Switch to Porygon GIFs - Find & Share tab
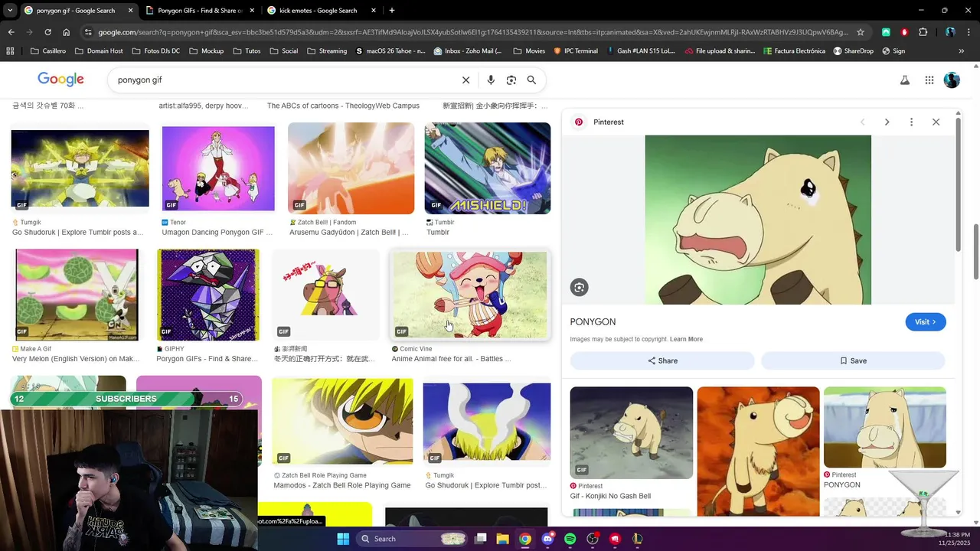Image resolution: width=980 pixels, height=551 pixels. (200, 11)
